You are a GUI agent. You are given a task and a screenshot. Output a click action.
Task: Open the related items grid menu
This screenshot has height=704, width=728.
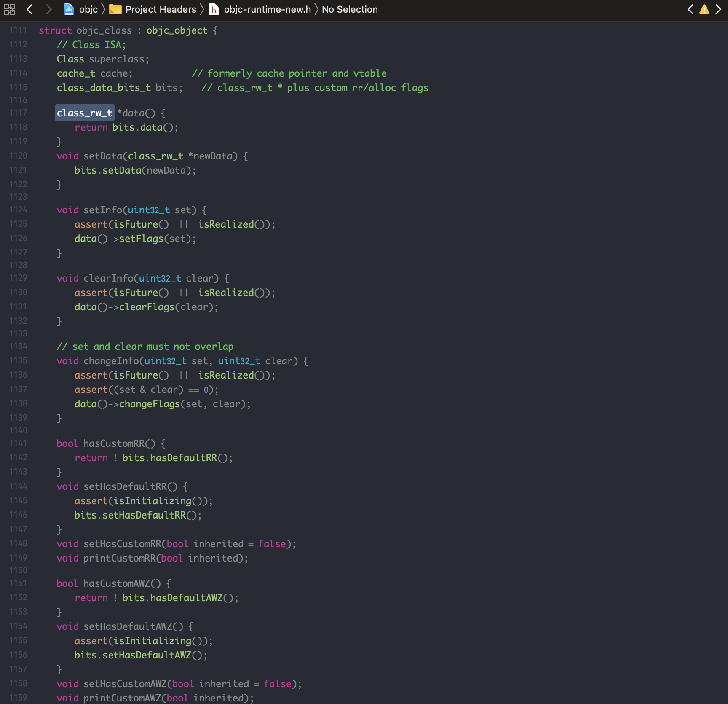click(10, 9)
